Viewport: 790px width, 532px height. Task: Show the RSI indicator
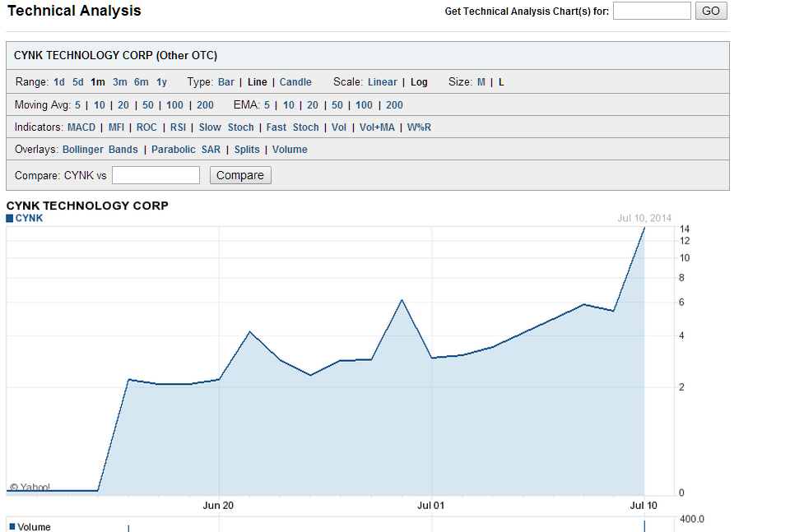(x=178, y=127)
